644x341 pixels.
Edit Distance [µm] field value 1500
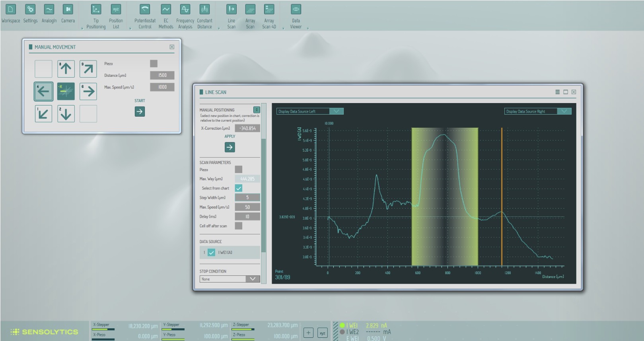162,75
